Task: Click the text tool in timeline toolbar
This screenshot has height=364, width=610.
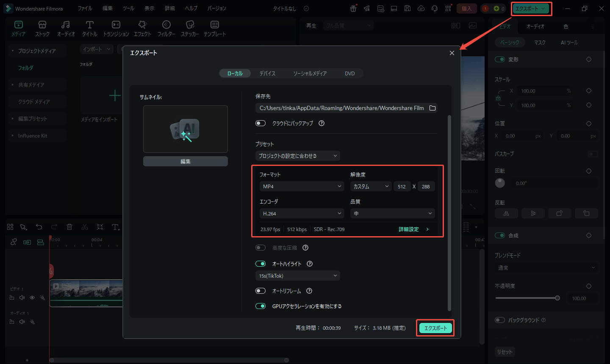Action: 115,227
